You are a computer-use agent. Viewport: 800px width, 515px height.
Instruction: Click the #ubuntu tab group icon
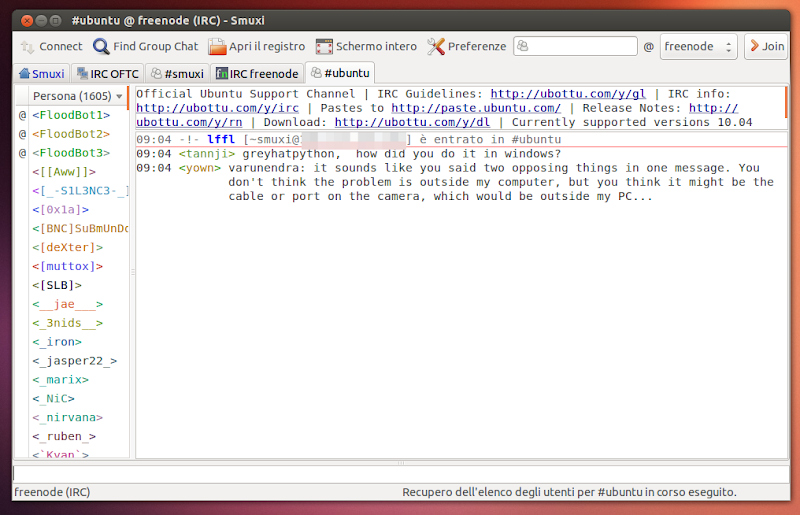[x=316, y=73]
